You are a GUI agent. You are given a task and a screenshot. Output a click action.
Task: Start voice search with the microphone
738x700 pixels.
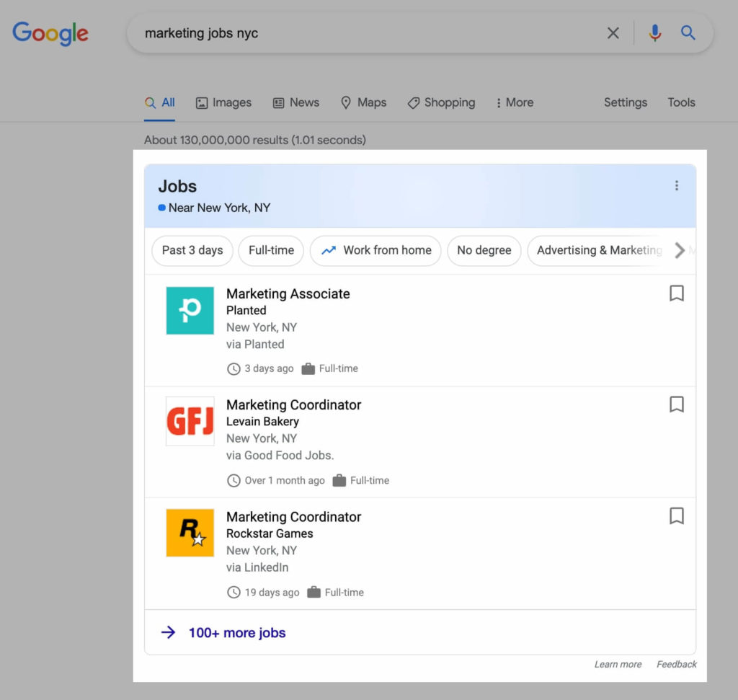[x=654, y=33]
